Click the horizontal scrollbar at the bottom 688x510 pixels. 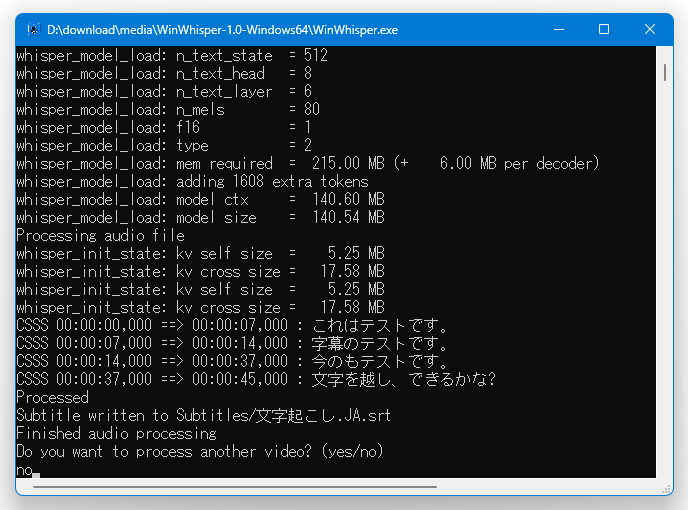pyautogui.click(x=235, y=486)
